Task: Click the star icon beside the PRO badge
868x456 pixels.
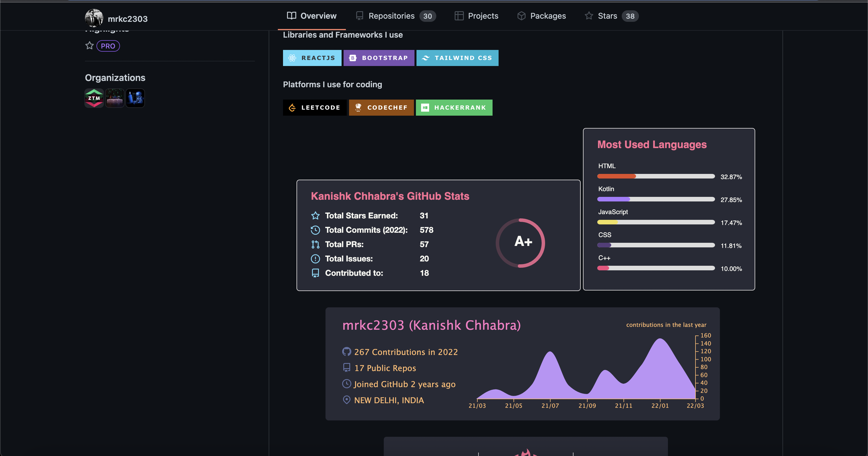Action: pos(89,46)
